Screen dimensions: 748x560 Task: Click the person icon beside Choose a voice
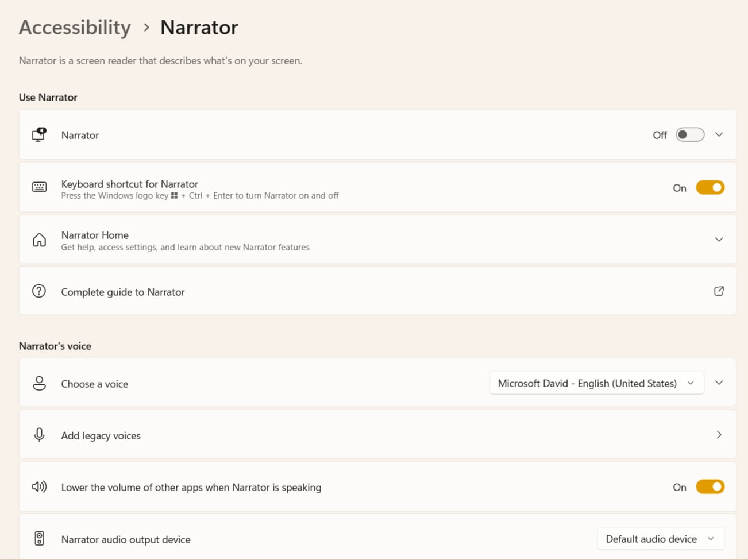point(39,383)
